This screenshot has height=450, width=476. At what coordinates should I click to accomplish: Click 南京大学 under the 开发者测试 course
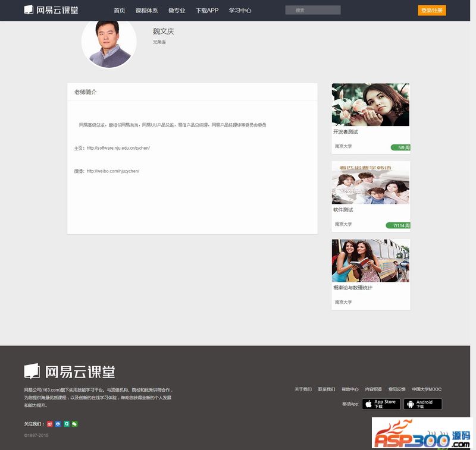343,146
